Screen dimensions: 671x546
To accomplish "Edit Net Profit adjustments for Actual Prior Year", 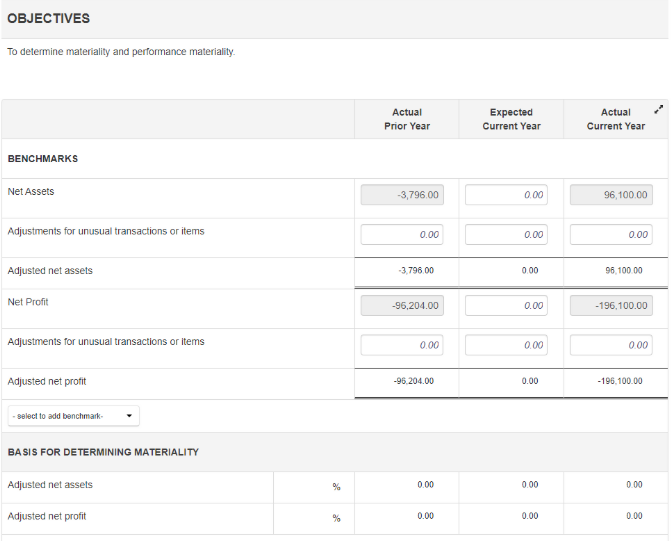I will click(402, 345).
